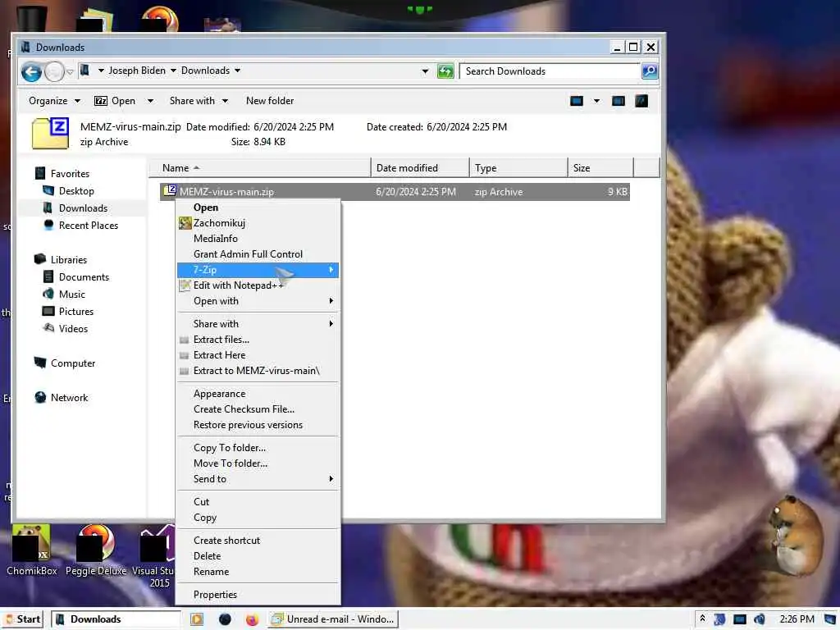Click the Extract Here archive icon
This screenshot has height=630, width=840.
pyautogui.click(x=185, y=355)
